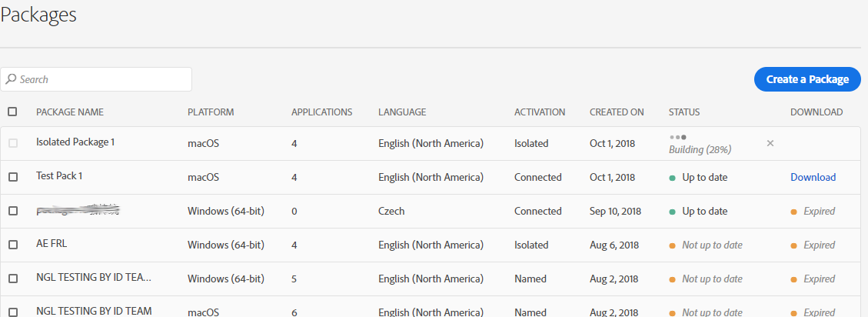Click orange Expired dot in AE FRL row

point(794,245)
